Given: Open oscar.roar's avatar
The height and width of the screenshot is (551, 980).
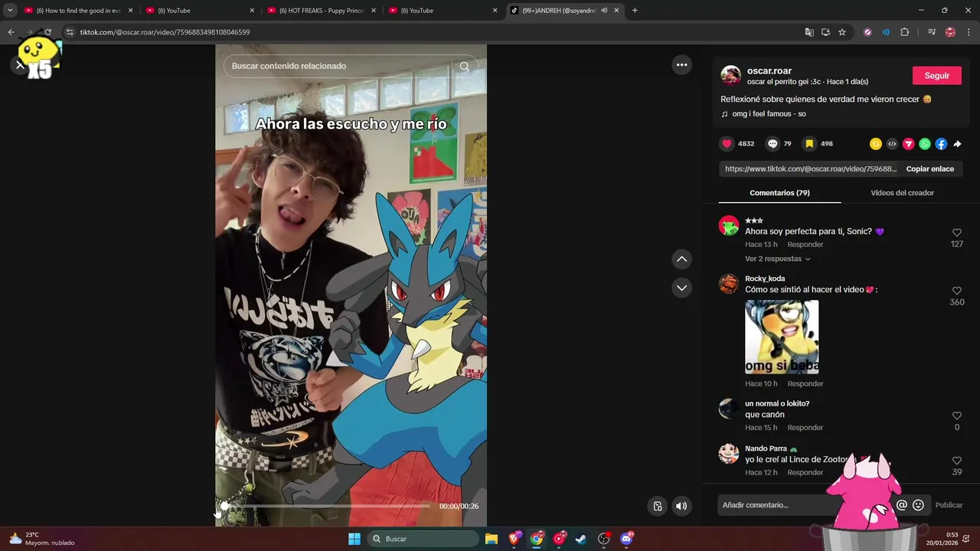Looking at the screenshot, I should tap(730, 75).
